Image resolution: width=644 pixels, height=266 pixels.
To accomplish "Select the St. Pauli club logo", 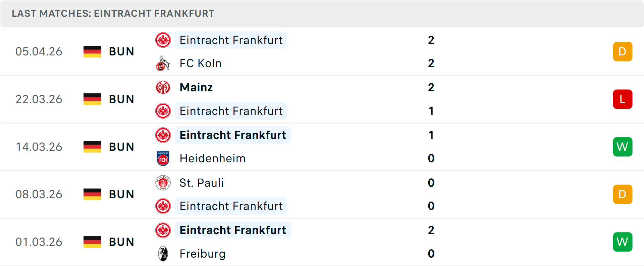I will (163, 183).
